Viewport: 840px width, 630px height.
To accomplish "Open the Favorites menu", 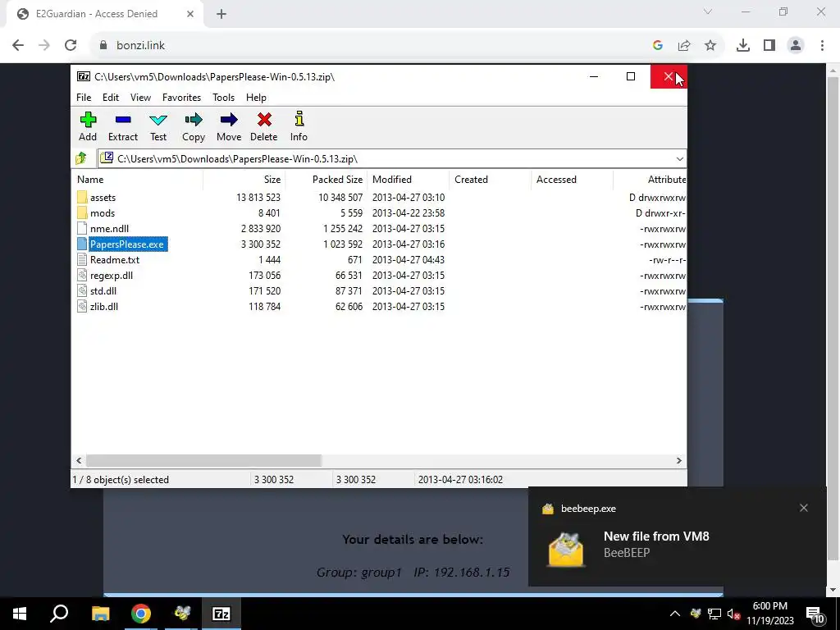I will click(181, 98).
